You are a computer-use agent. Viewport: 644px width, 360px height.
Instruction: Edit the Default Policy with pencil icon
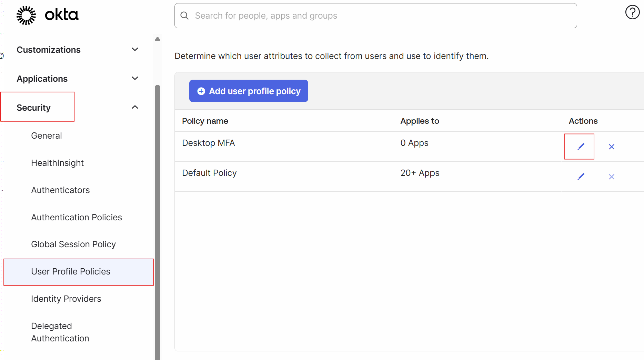pos(581,176)
